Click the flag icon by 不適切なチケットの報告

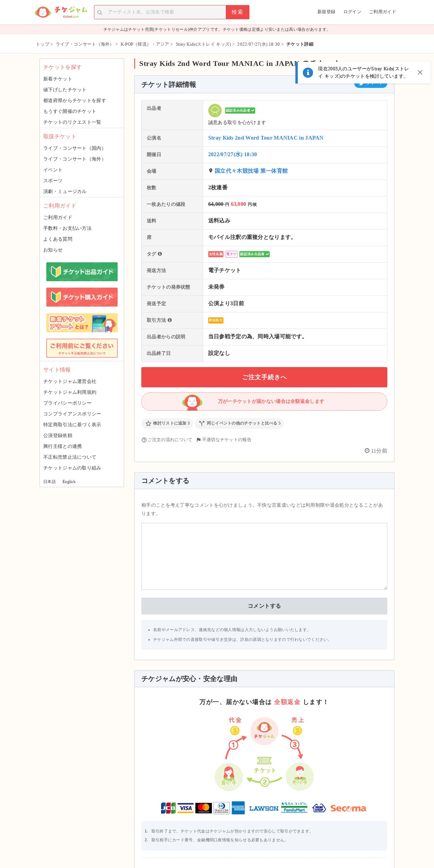199,440
